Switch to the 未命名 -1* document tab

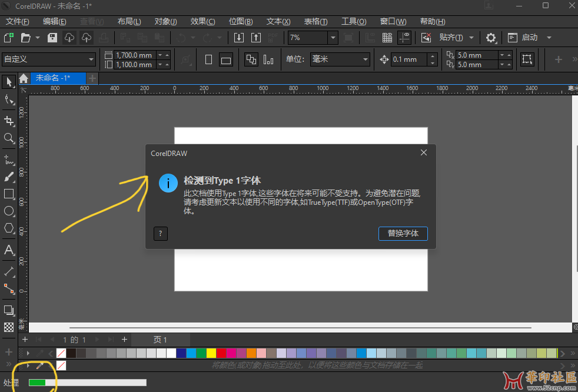(58, 78)
